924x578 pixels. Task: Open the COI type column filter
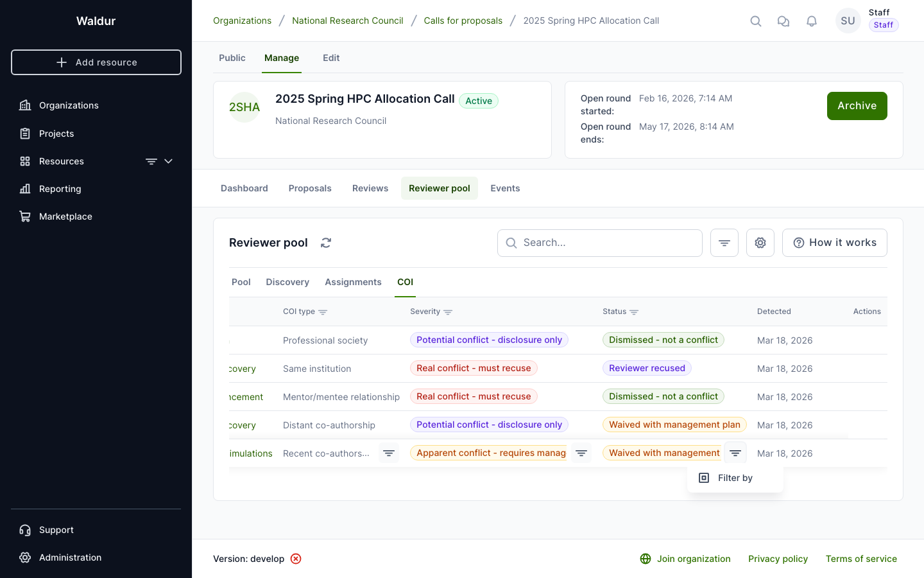[323, 312]
